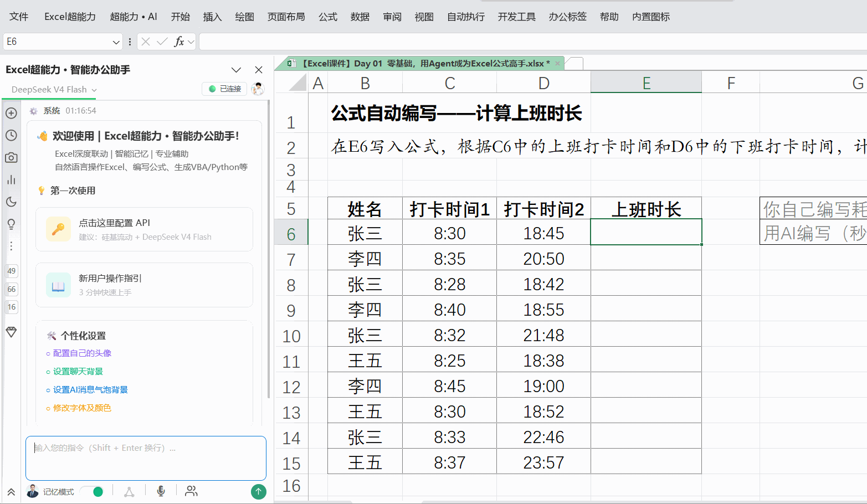Viewport: 867px width, 504px height.
Task: Open the DeepSeek V4 Flash model dropdown
Action: (54, 90)
